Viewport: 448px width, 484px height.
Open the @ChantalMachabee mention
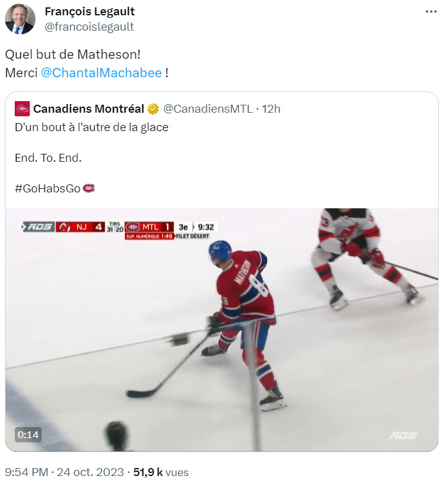tap(101, 73)
